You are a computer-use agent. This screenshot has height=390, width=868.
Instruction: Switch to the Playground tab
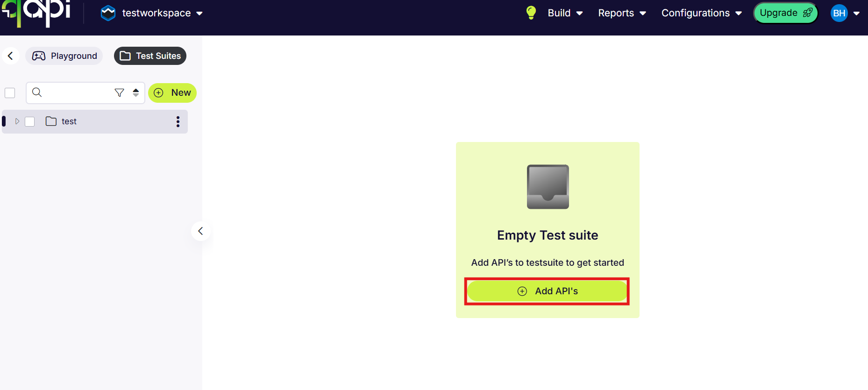tap(64, 56)
